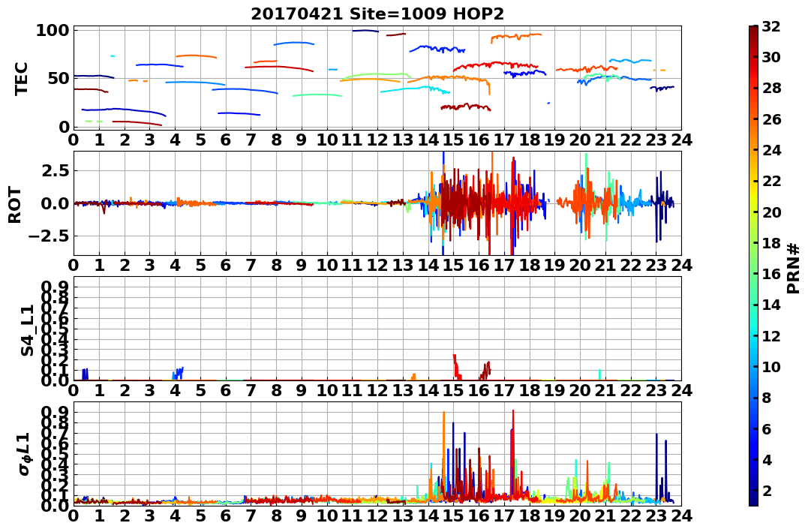The height and width of the screenshot is (532, 808).
Task: Click hour "19" under the ROT panel
Action: click(x=554, y=266)
